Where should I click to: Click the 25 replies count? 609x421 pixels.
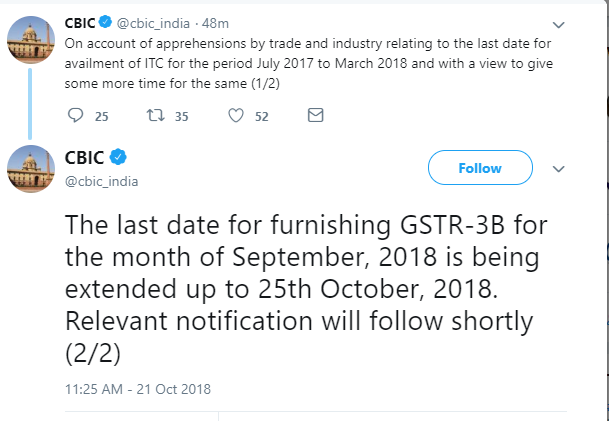click(x=102, y=117)
